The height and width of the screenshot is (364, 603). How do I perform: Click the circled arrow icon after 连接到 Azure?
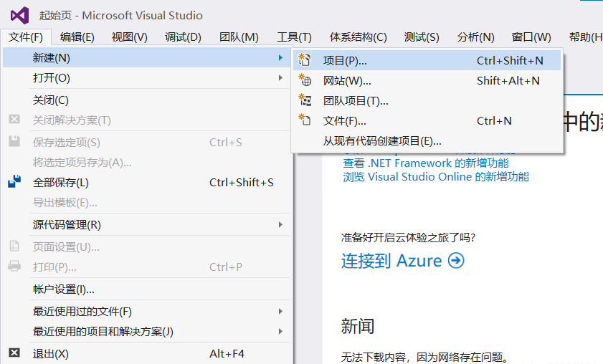(x=456, y=261)
